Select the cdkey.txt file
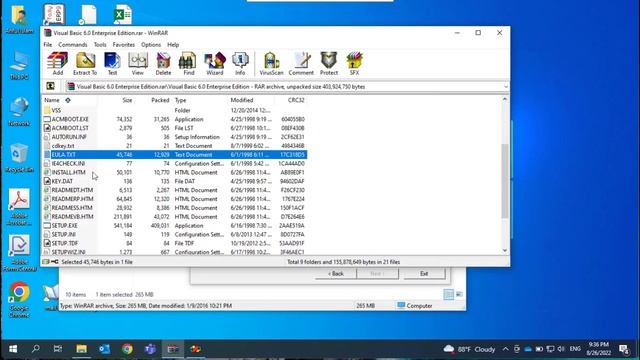The height and width of the screenshot is (360, 640). (175, 146)
